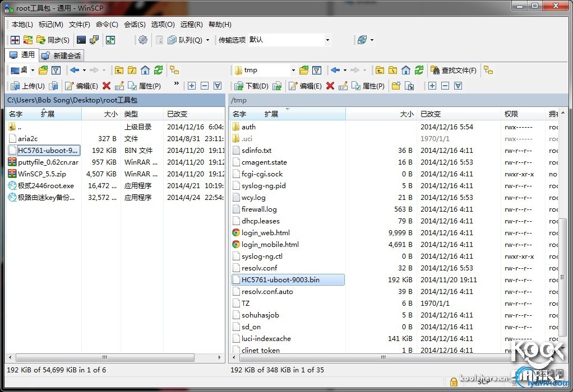Open the 命令(C) menu
573x392 pixels.
[107, 25]
